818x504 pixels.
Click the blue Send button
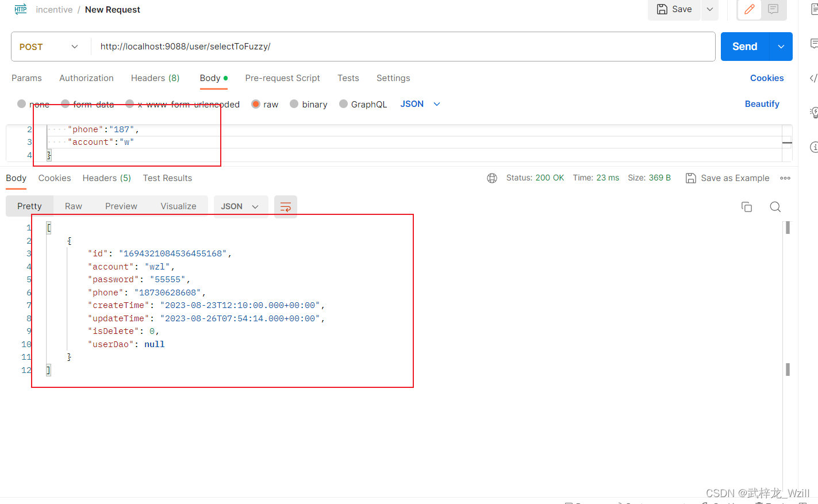[x=744, y=47]
